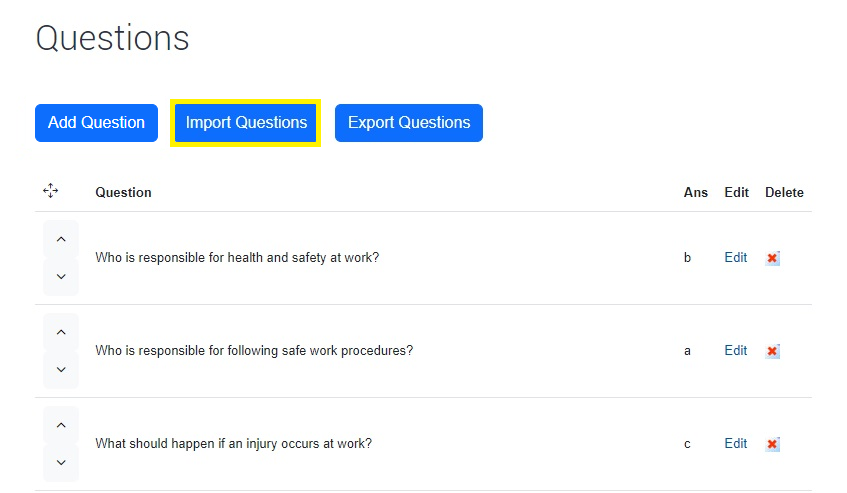Click the reorder arrows icon in header
847x493 pixels.
coord(51,191)
